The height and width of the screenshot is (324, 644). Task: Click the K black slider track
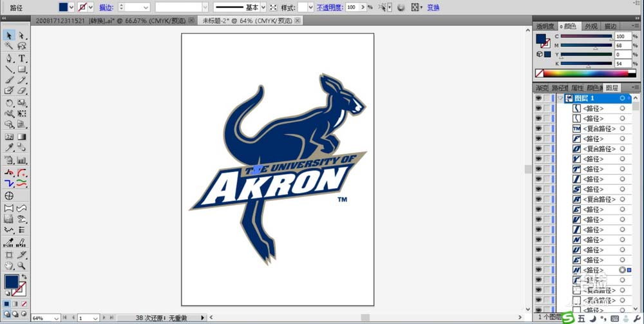(587, 63)
